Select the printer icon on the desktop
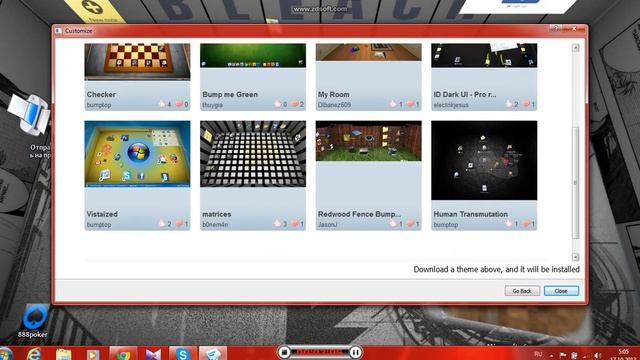 pos(29,116)
